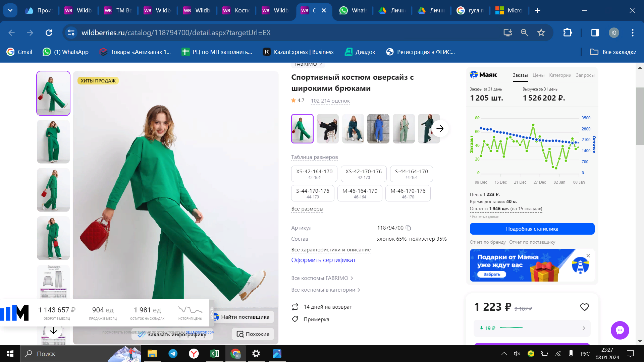The width and height of the screenshot is (644, 362).
Task: Add item to favorites with heart icon
Action: [x=584, y=307]
